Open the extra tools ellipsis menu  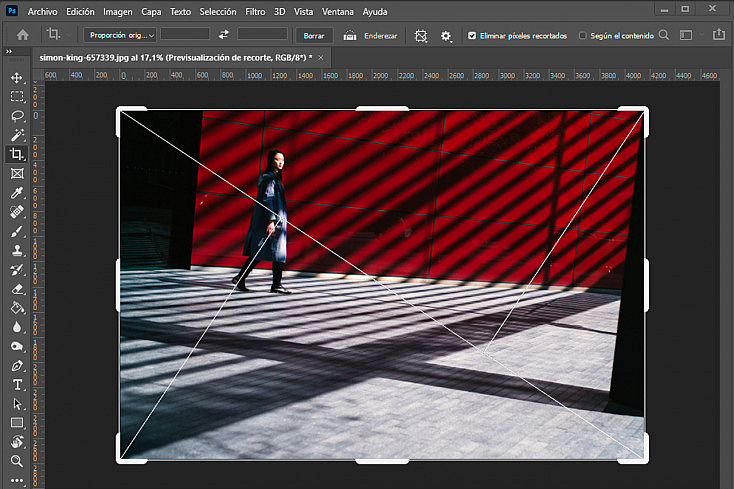point(17,480)
